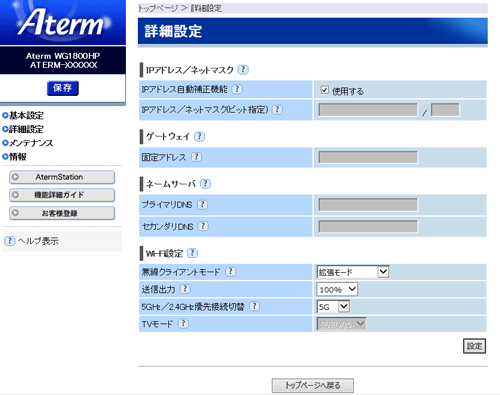Click the 固定アドレス gateway input field
The image size is (500, 395).
click(x=368, y=157)
